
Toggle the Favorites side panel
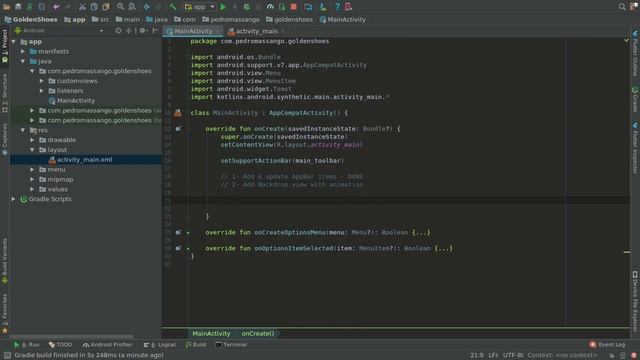tap(4, 313)
